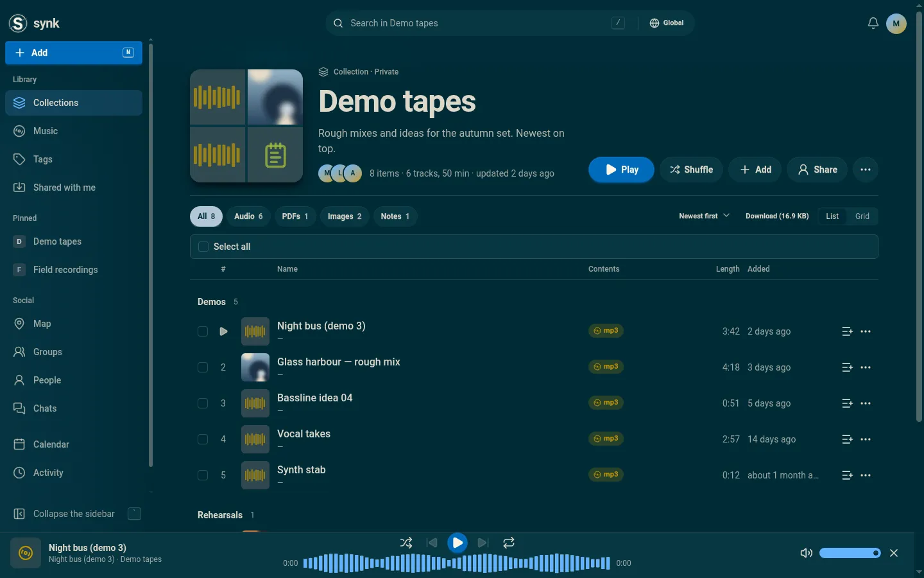Screen dimensions: 924x578
Task: Seek within the waveform progress bar
Action: pyautogui.click(x=456, y=563)
